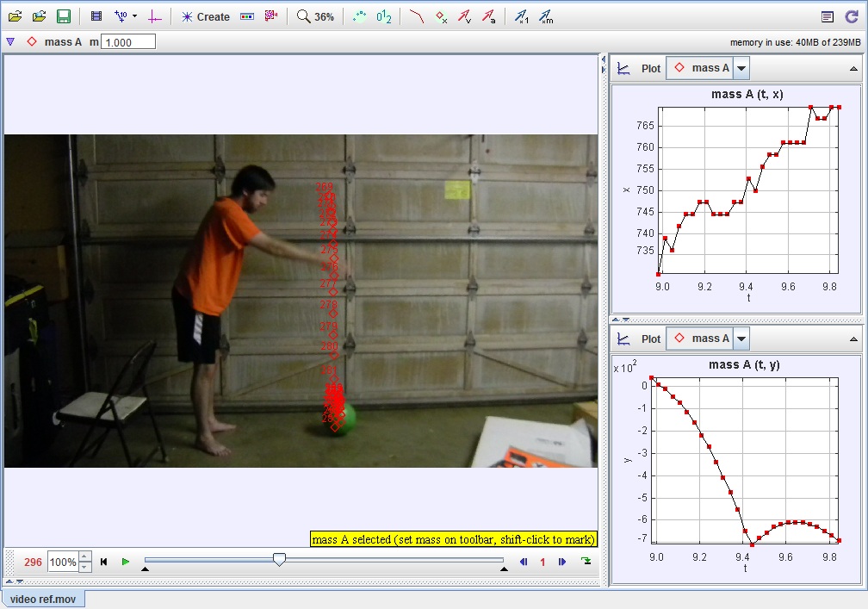
Task: Click the splitter arrows below the video player
Action: (15, 581)
